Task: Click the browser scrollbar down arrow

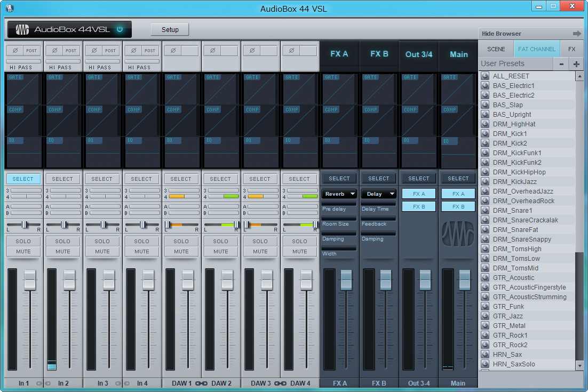Action: pos(580,365)
